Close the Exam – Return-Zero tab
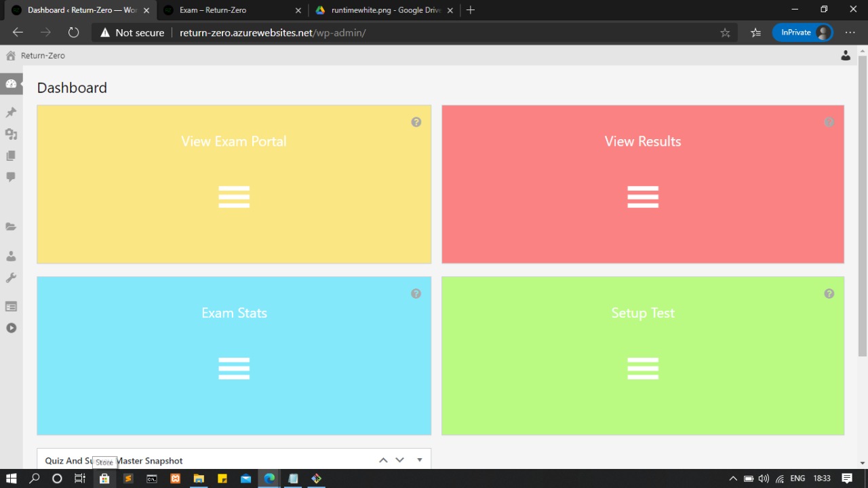Image resolution: width=868 pixels, height=488 pixels. [298, 10]
